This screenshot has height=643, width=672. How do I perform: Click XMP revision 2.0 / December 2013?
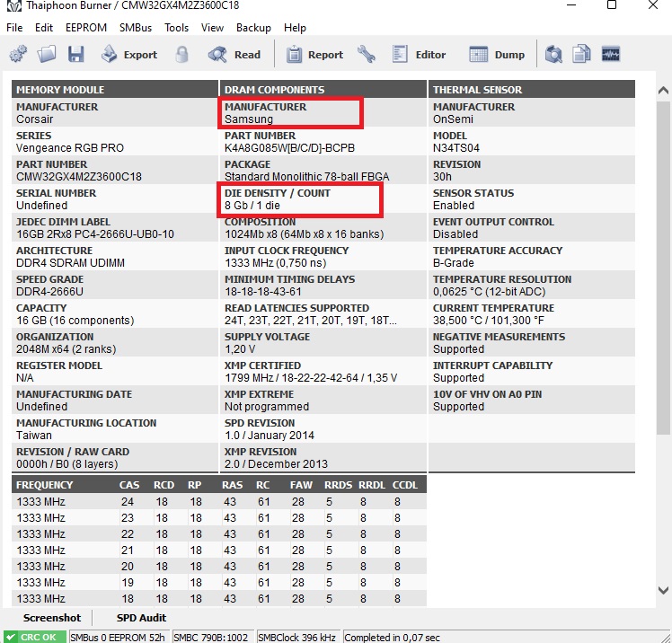point(276,463)
